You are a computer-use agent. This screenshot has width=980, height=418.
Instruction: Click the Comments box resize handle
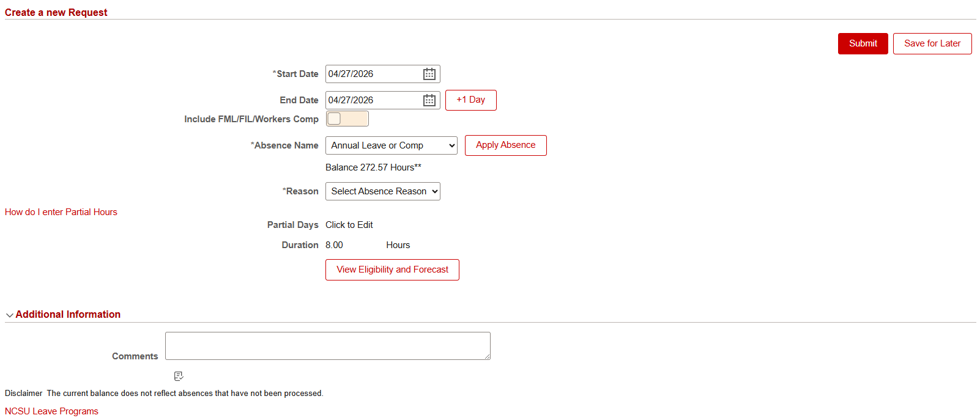click(x=487, y=356)
